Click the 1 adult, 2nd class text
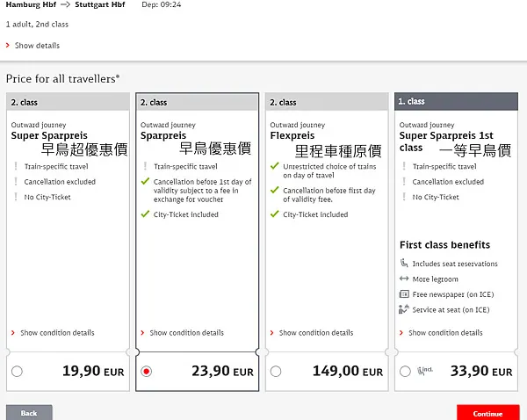 coord(37,25)
